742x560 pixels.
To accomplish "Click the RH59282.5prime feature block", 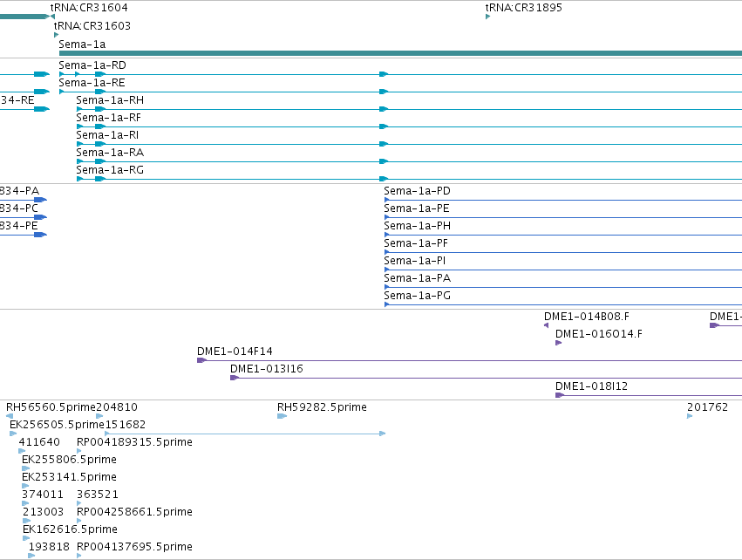I will (282, 416).
